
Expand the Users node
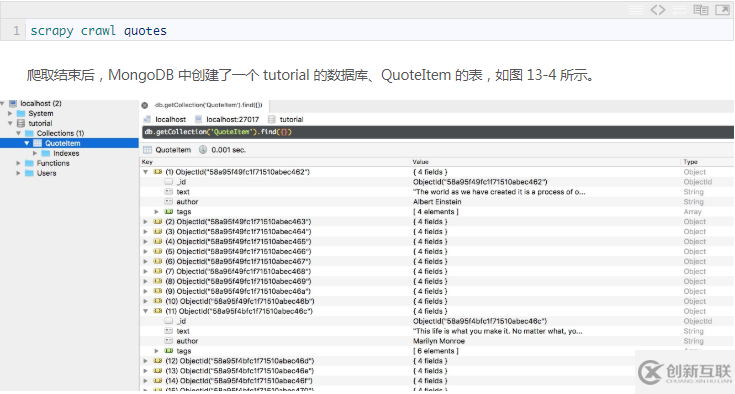pos(18,173)
